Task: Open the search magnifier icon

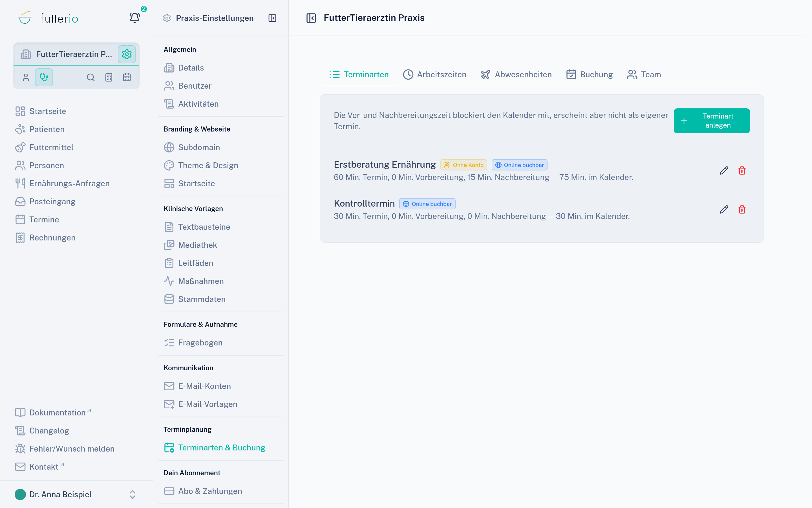Action: point(91,77)
